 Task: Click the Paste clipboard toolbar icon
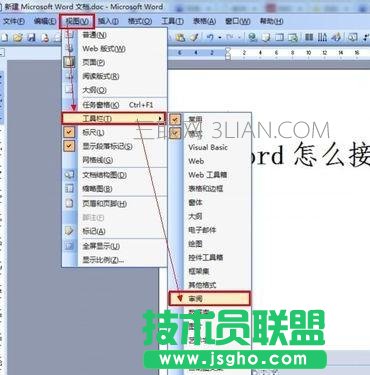(180, 37)
